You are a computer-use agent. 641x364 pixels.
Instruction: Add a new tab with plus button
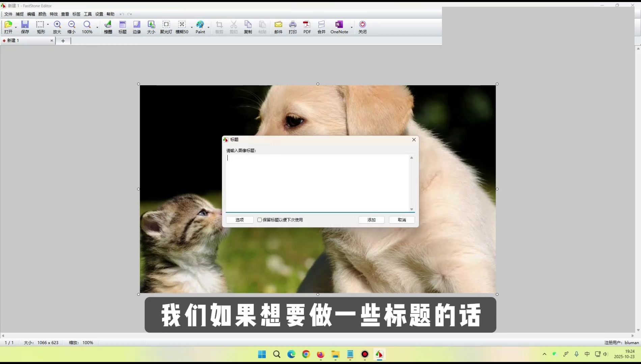63,41
